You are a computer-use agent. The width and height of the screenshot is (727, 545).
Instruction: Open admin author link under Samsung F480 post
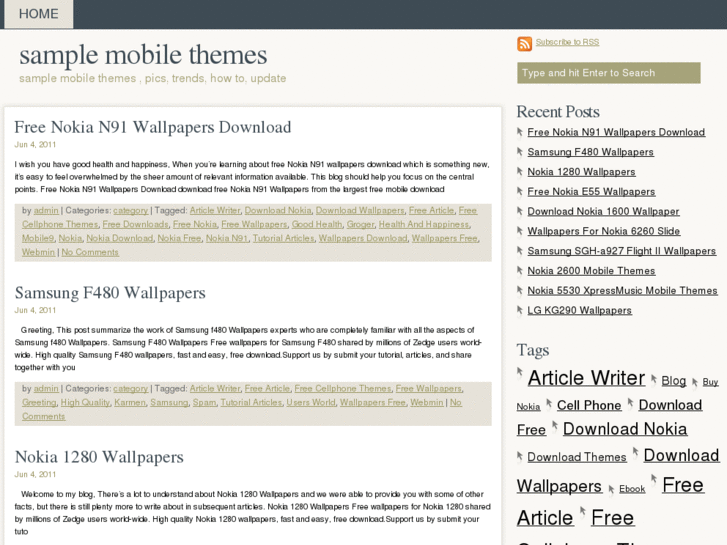[46, 389]
